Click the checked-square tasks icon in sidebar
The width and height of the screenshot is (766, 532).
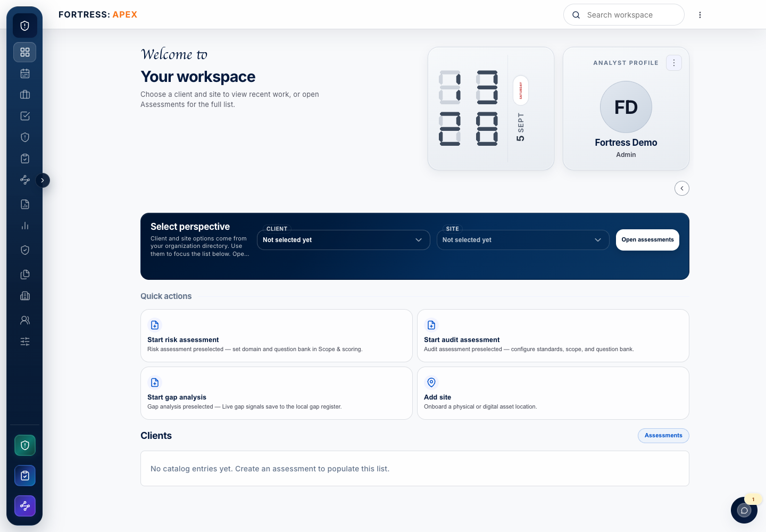point(25,116)
